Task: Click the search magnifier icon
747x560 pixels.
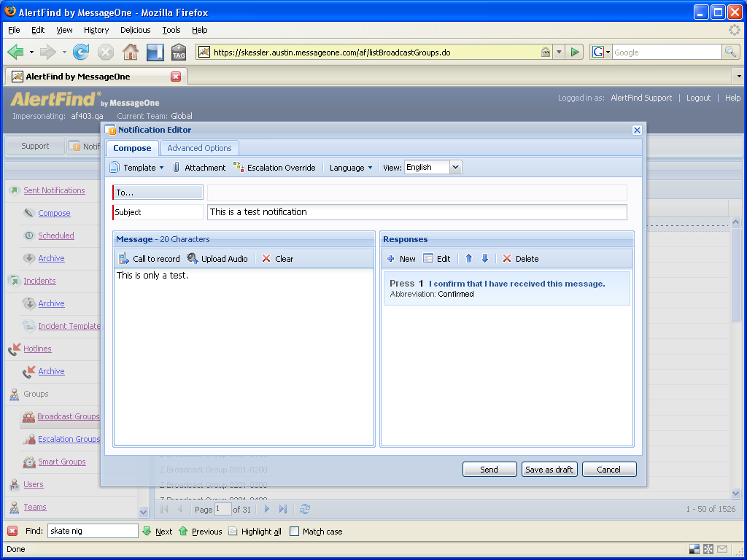Action: [730, 52]
